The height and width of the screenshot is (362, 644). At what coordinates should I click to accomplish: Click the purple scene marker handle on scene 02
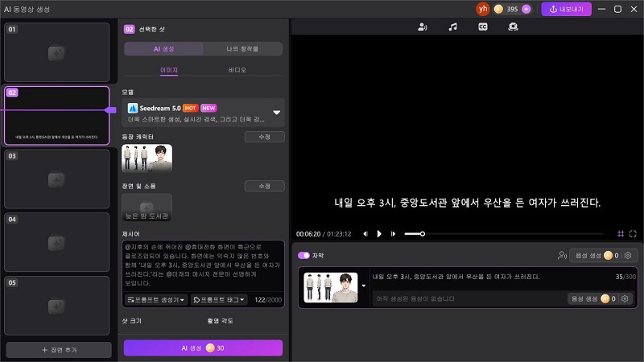110,110
